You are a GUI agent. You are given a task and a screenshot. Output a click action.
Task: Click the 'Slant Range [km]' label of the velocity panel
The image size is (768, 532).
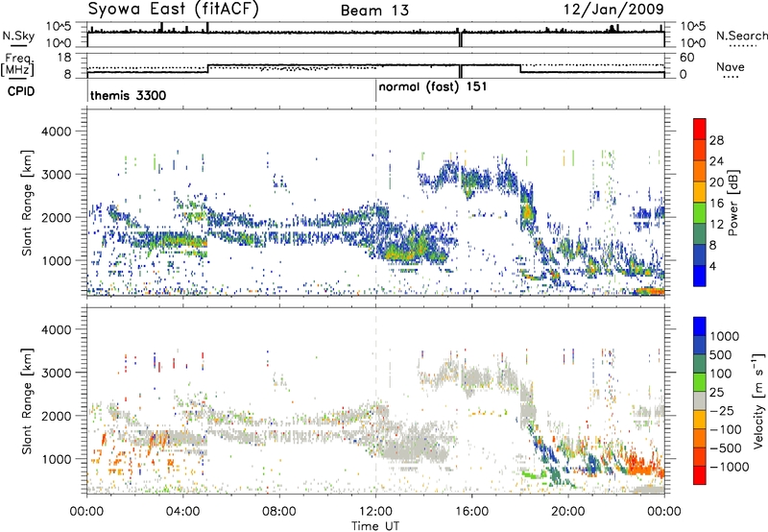tap(27, 400)
